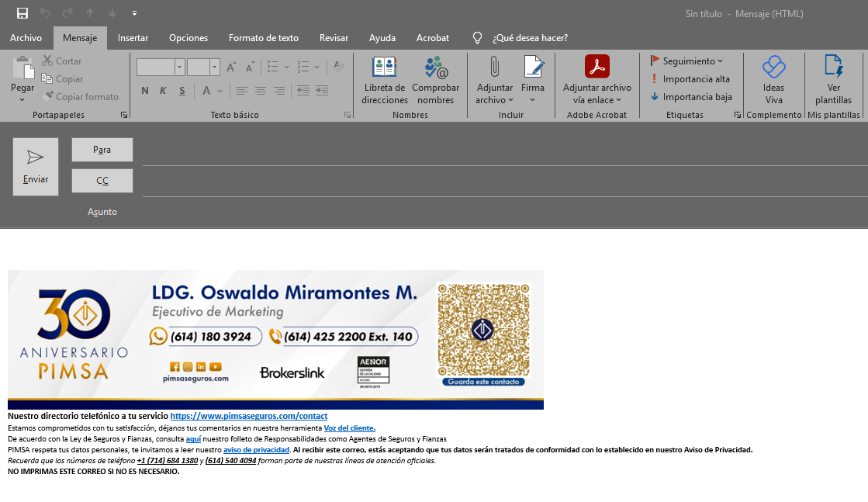Click Cortar in Portapapeles group
868x502 pixels.
62,61
